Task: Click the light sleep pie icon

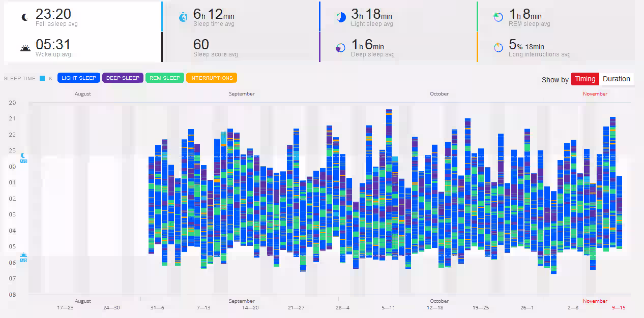Action: tap(341, 17)
